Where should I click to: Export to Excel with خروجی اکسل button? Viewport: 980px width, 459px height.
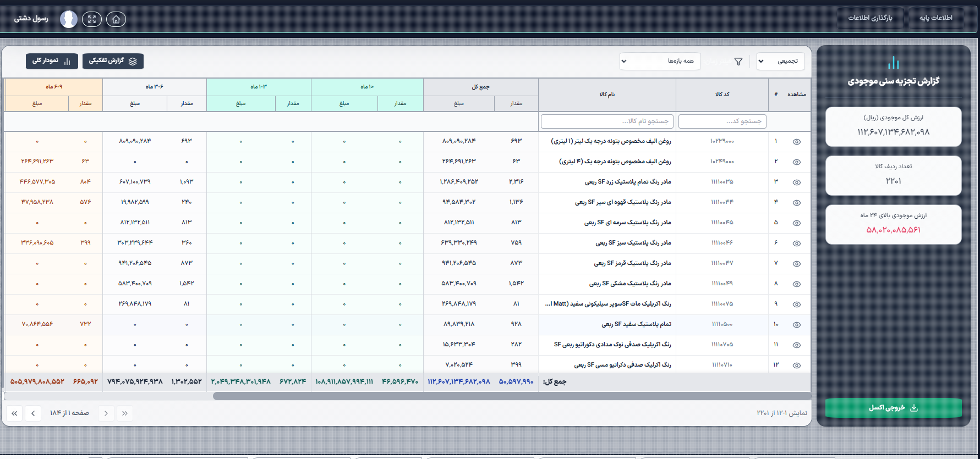(x=893, y=408)
